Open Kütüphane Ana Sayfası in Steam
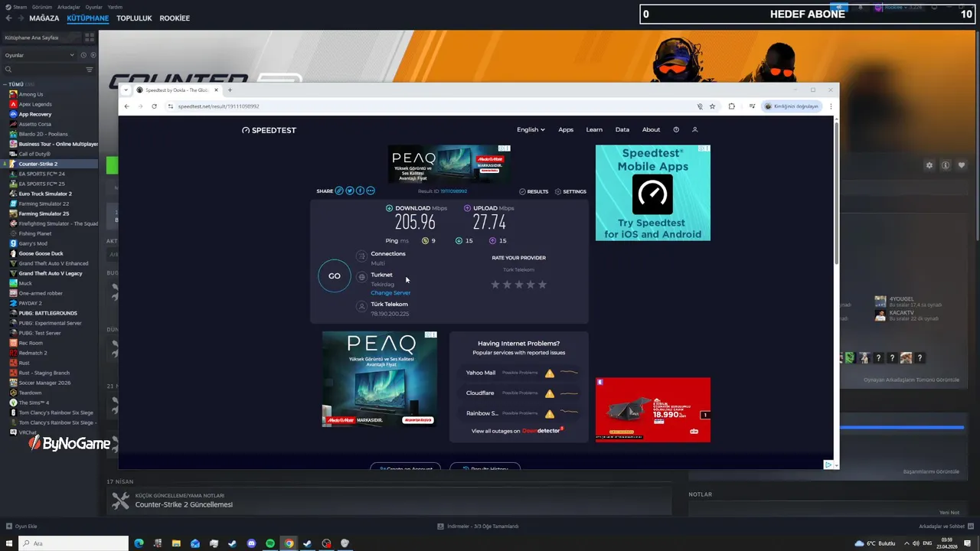This screenshot has height=551, width=980. pos(41,37)
